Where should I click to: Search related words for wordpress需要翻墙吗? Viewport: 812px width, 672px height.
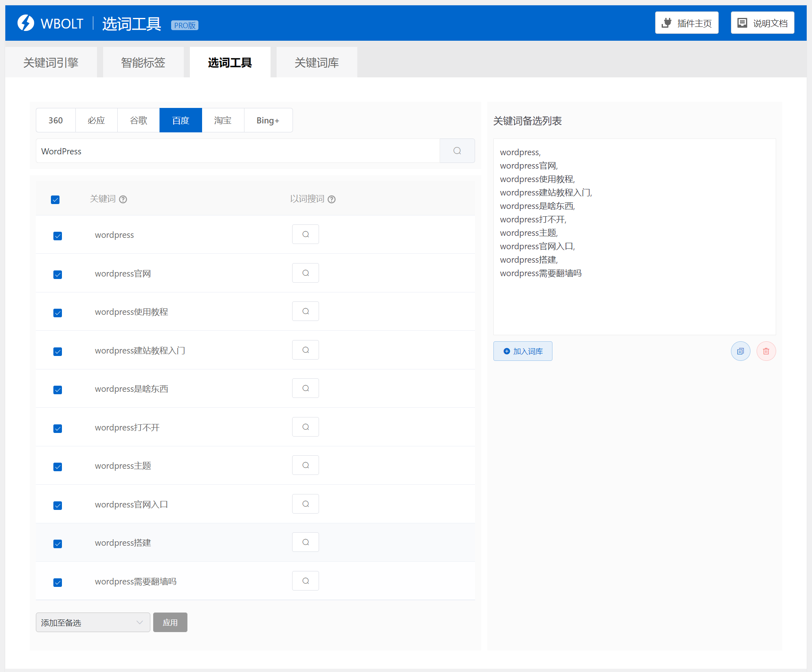[306, 581]
